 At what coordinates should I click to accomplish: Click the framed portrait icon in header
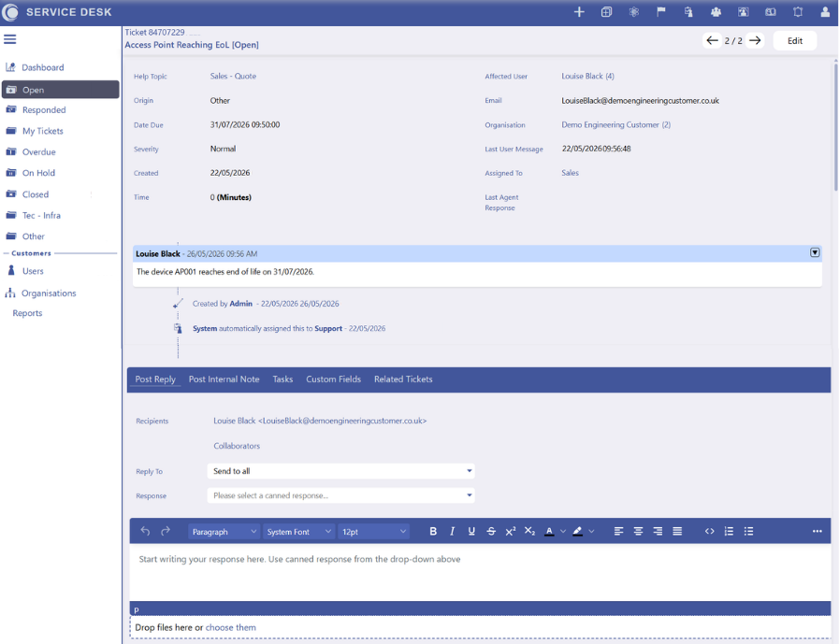click(744, 12)
